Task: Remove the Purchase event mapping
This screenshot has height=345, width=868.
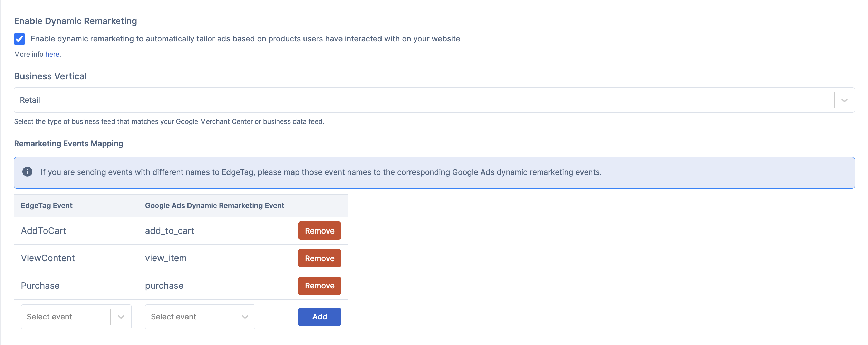Action: (319, 286)
